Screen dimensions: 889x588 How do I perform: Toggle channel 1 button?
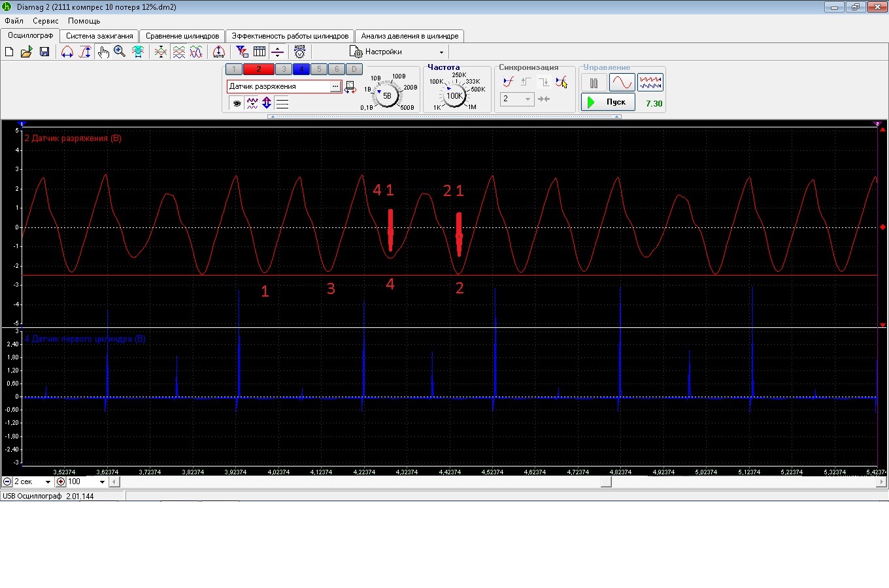pyautogui.click(x=233, y=69)
